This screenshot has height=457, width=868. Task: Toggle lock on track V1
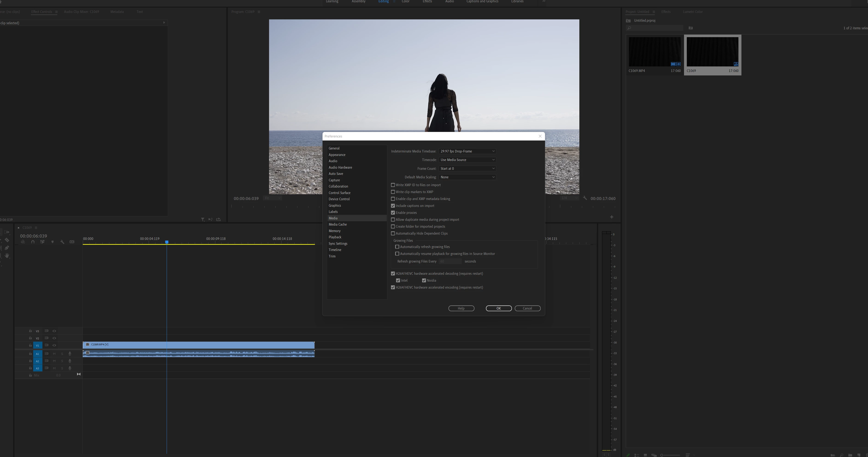pyautogui.click(x=30, y=345)
